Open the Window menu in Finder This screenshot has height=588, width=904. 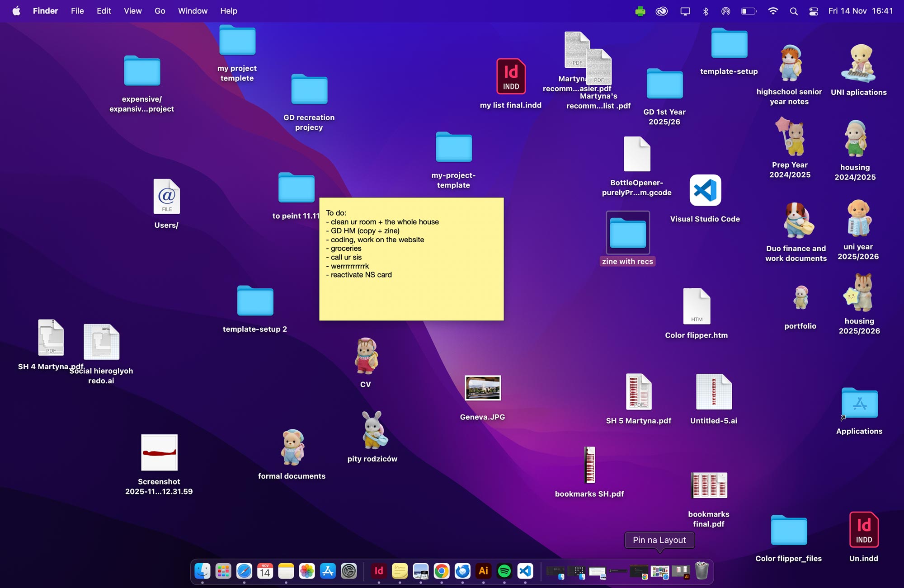(193, 10)
